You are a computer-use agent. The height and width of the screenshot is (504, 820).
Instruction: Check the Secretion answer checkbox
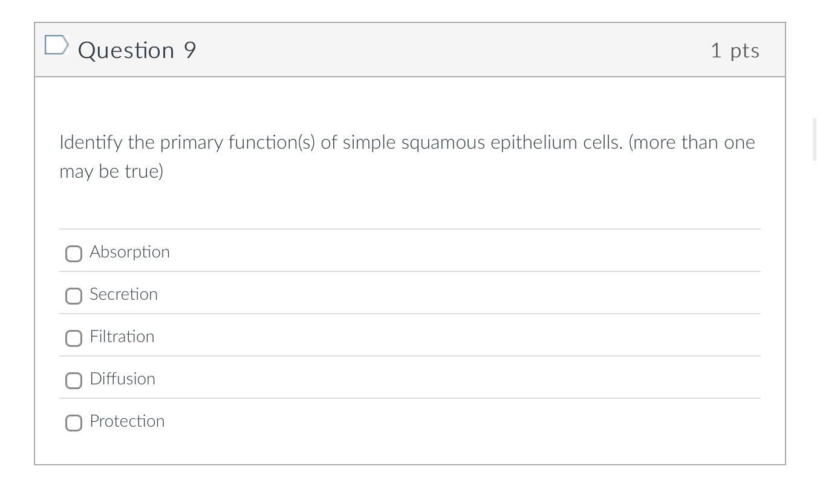tap(73, 296)
